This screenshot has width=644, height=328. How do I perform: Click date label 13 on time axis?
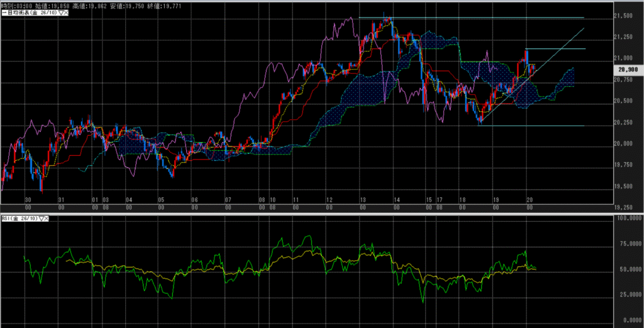[362, 199]
